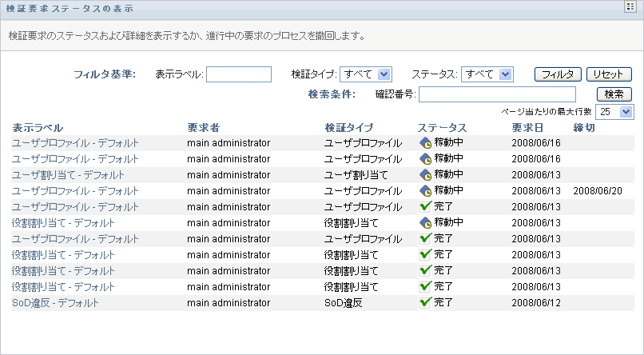This screenshot has width=644, height=355.
Task: Click running status icon in first row
Action: coord(425,143)
